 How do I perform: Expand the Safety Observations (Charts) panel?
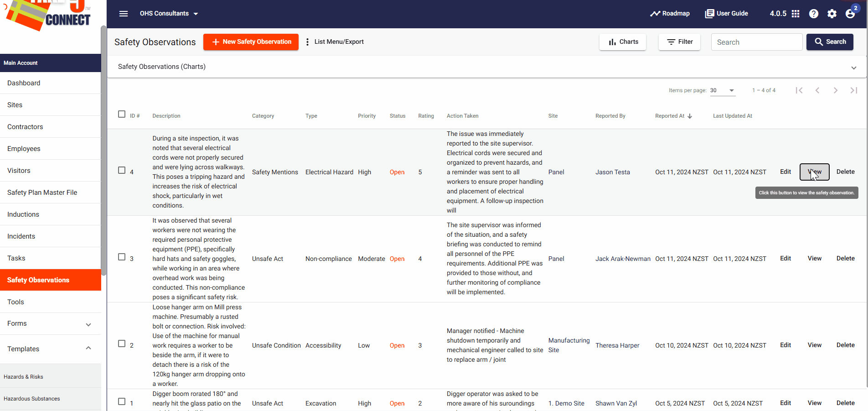[487, 67]
